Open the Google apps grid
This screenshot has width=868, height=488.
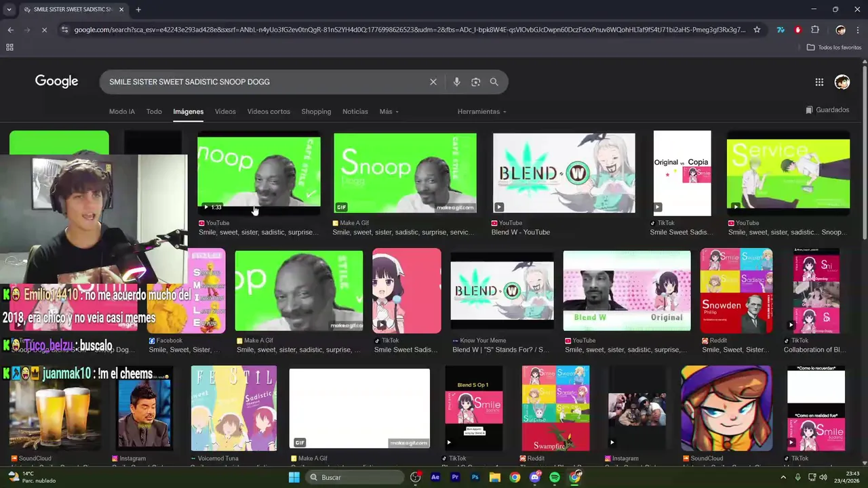point(819,82)
